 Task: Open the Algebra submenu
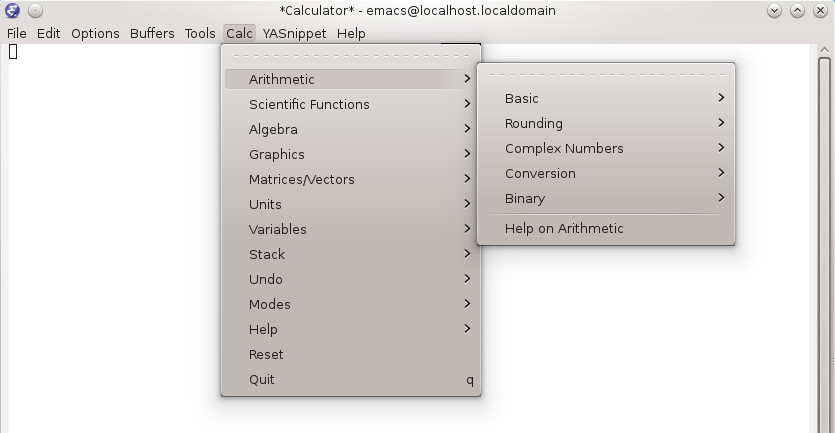pyautogui.click(x=273, y=129)
